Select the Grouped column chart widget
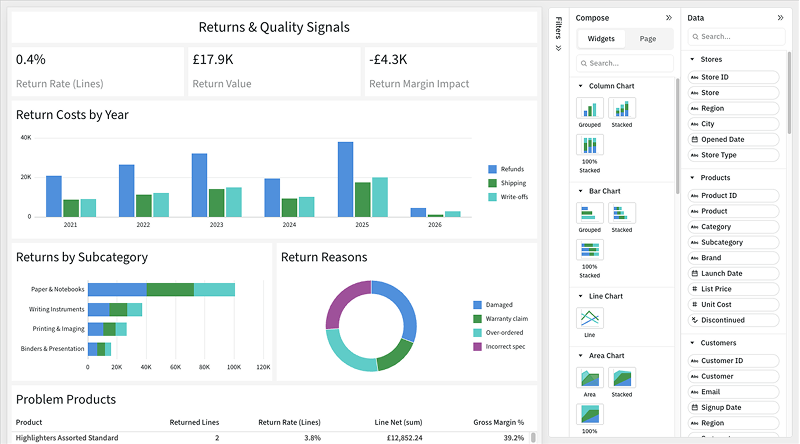Image resolution: width=800 pixels, height=444 pixels. 590,109
